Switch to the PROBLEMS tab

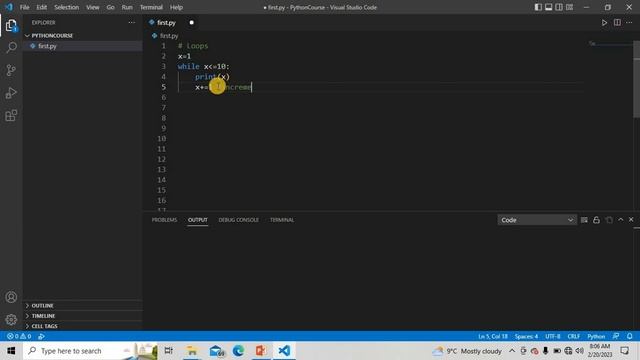[x=164, y=220]
